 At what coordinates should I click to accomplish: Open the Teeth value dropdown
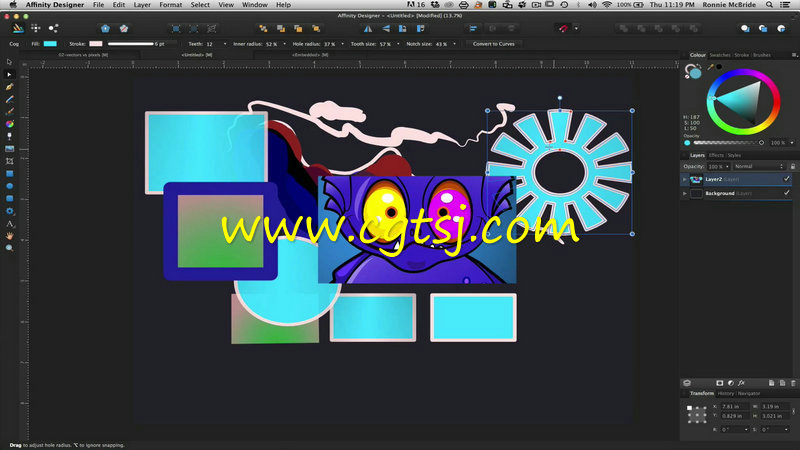(x=225, y=44)
